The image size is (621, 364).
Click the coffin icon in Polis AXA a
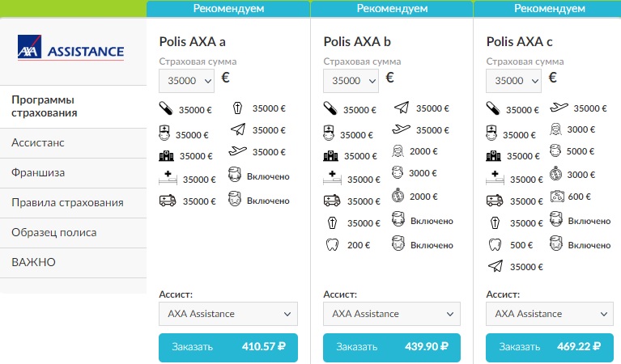point(237,108)
